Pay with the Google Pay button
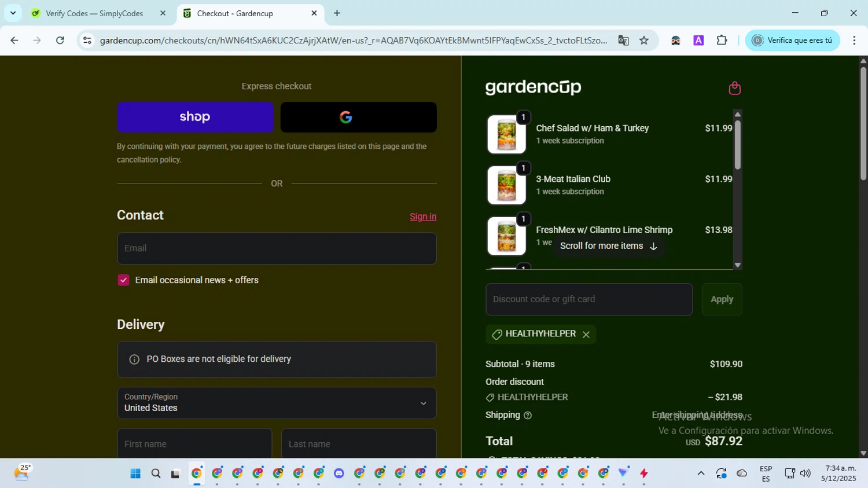This screenshot has height=488, width=868. [359, 117]
